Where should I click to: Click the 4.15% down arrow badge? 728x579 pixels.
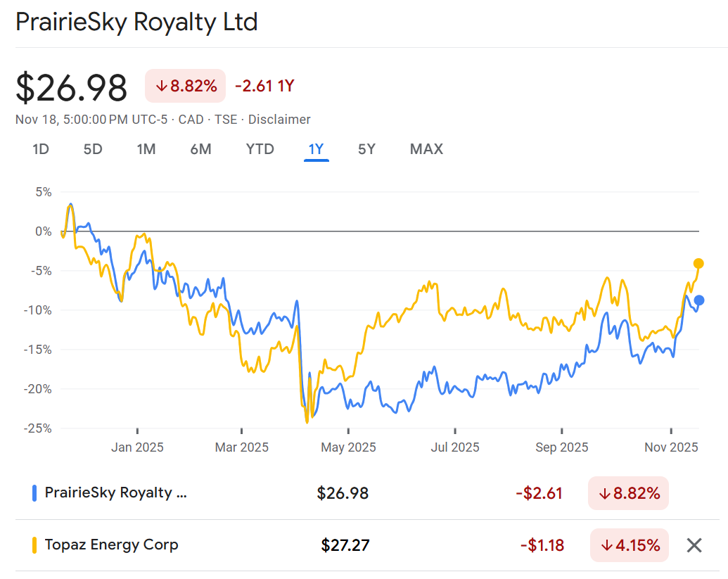(629, 545)
